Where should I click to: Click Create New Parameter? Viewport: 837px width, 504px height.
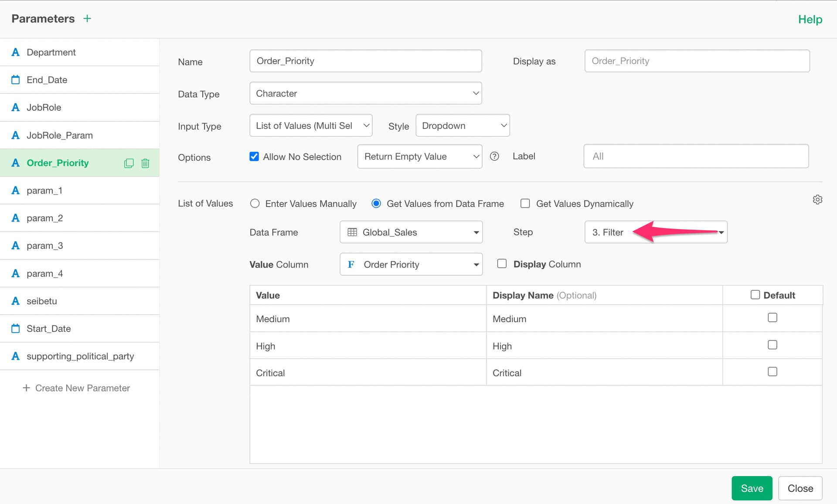pos(76,388)
